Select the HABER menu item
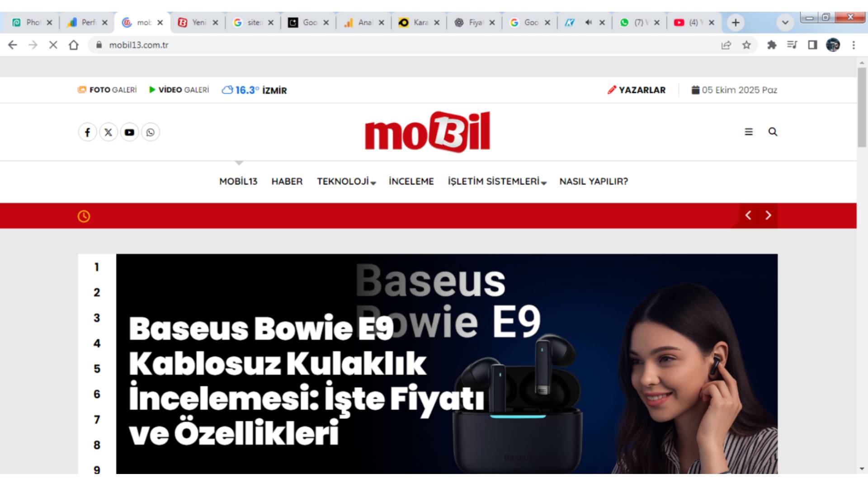 287,182
